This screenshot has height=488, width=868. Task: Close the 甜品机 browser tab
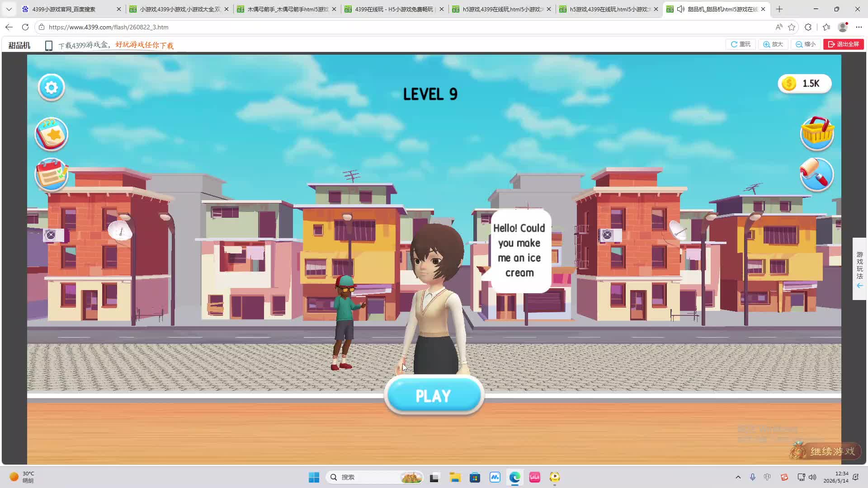(763, 9)
